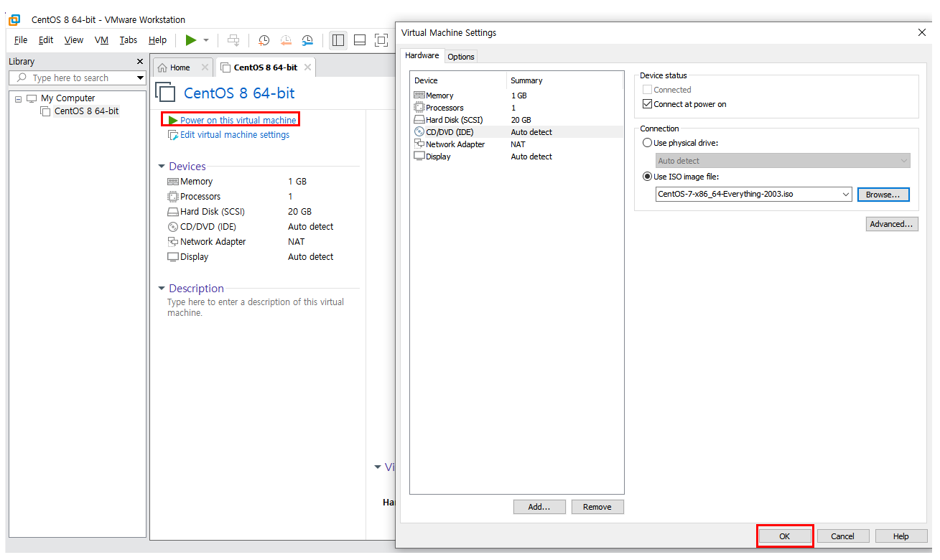Viewport: 940px width, 560px height.
Task: Open the View menu
Action: (74, 40)
